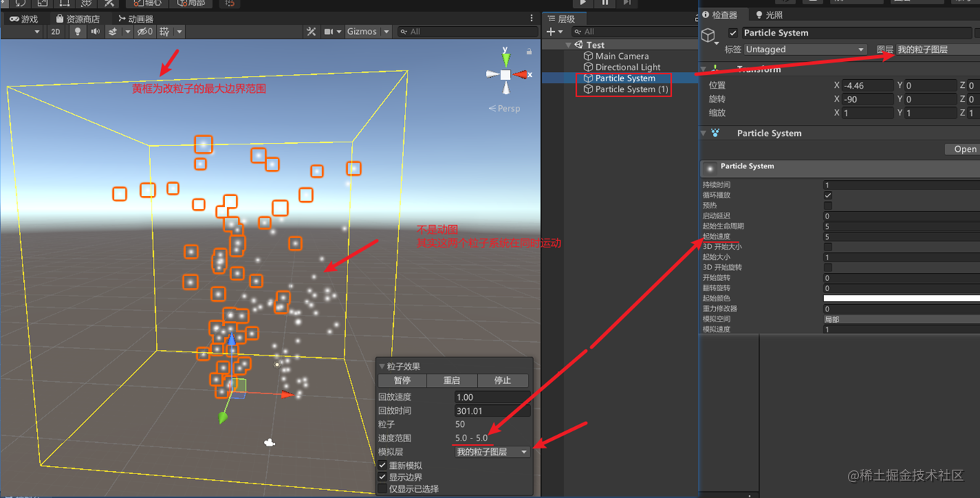Switch to the 游戏 tab
The image size is (980, 498).
[24, 19]
